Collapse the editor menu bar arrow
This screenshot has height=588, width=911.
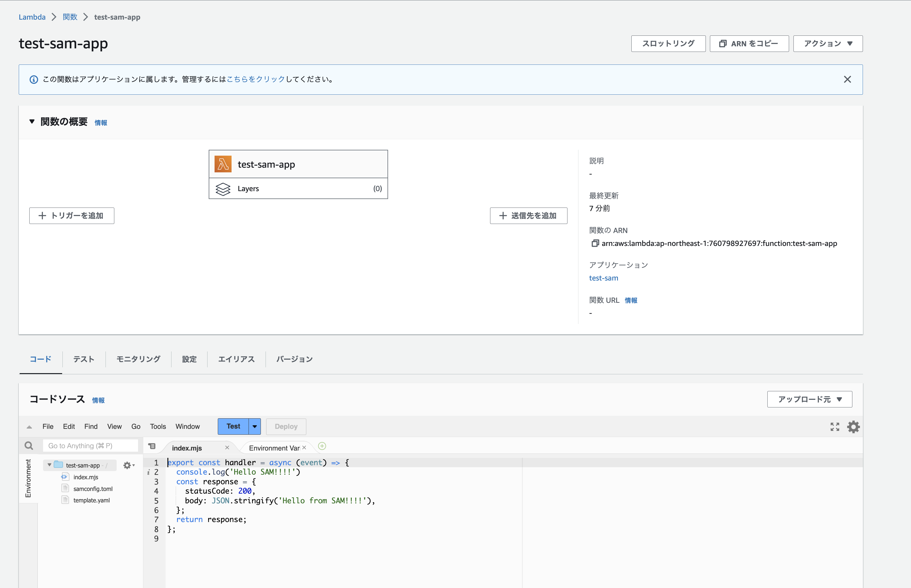pos(29,427)
